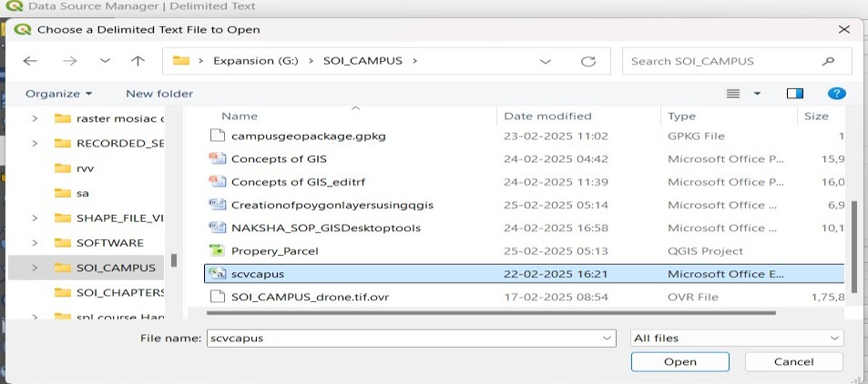Toggle the preview pane
868x384 pixels.
795,94
